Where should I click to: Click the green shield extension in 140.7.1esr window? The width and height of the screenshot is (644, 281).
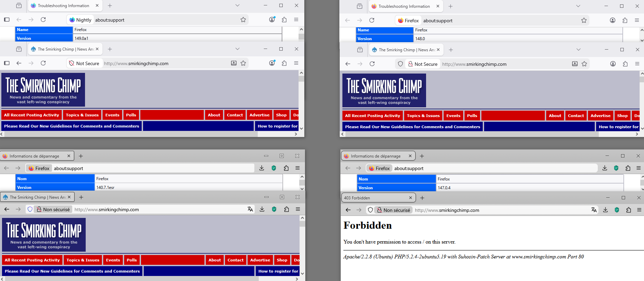pyautogui.click(x=274, y=168)
